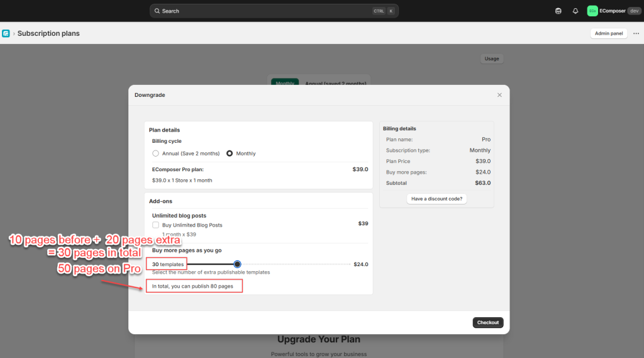The image size is (644, 358).
Task: Click Have a discount code?
Action: (436, 199)
